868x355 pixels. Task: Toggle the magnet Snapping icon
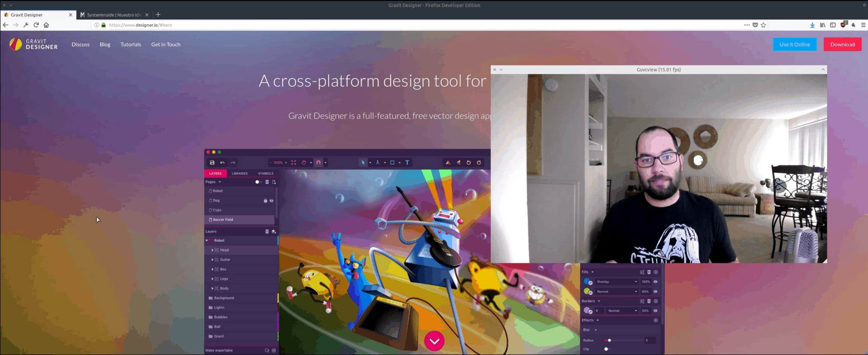318,163
